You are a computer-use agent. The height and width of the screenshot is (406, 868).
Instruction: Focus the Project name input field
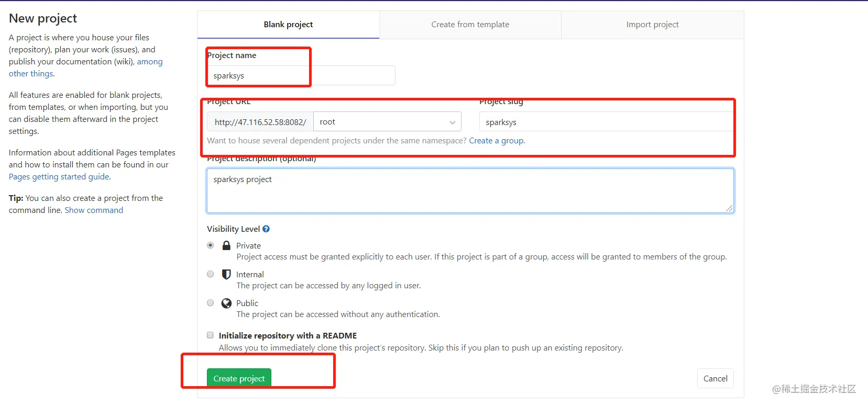pos(301,75)
